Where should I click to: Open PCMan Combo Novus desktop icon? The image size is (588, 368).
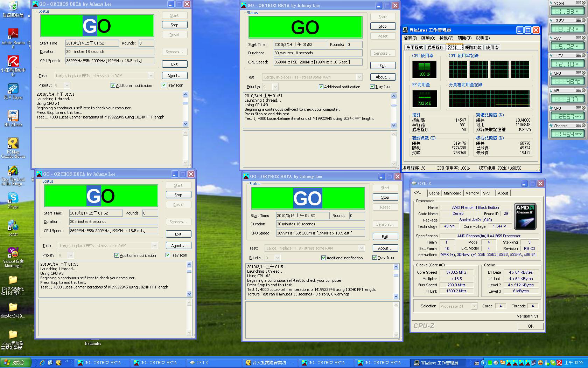pyautogui.click(x=13, y=143)
